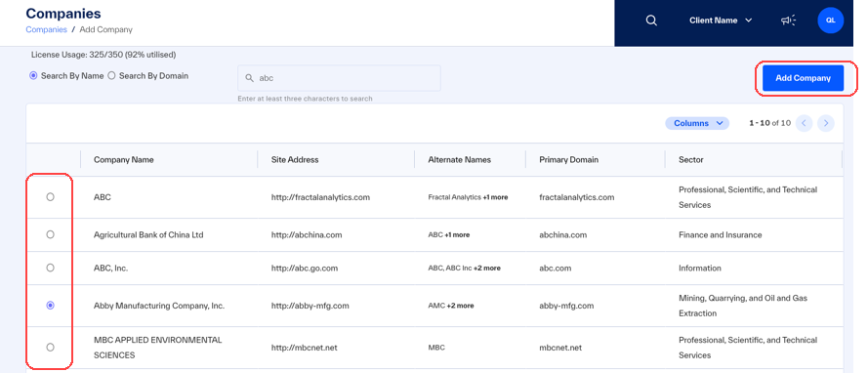
Task: Select Abby Manufacturing Company radio
Action: click(x=51, y=306)
